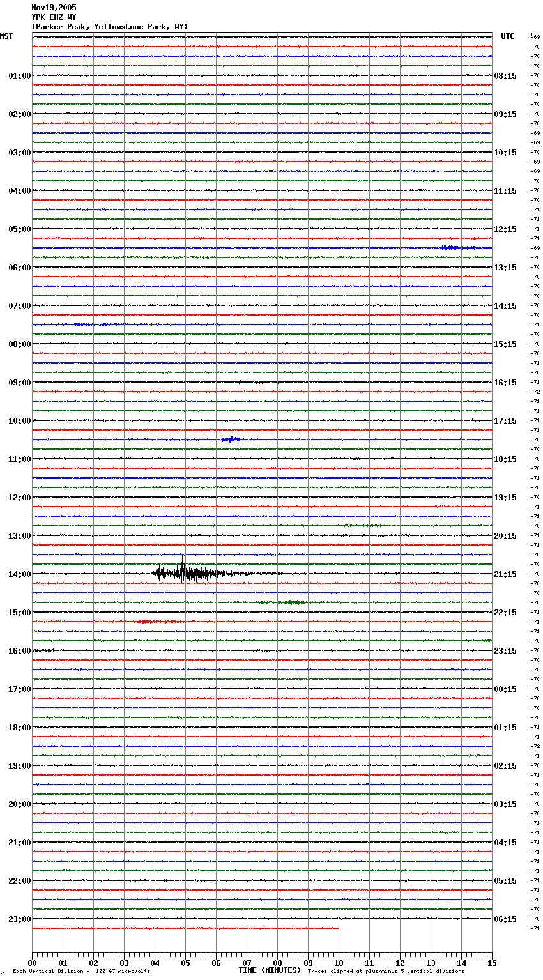This screenshot has width=543, height=980.
Task: Select the 23:00 MST time label
Action: 20,919
